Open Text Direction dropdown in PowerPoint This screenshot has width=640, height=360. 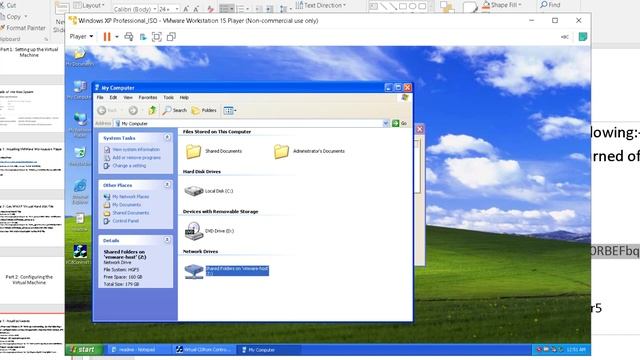coord(321,5)
